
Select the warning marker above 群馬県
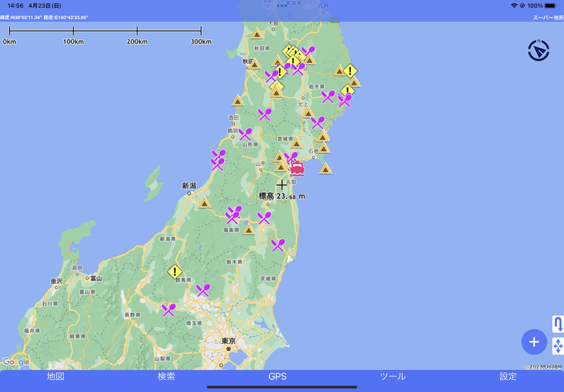(175, 271)
